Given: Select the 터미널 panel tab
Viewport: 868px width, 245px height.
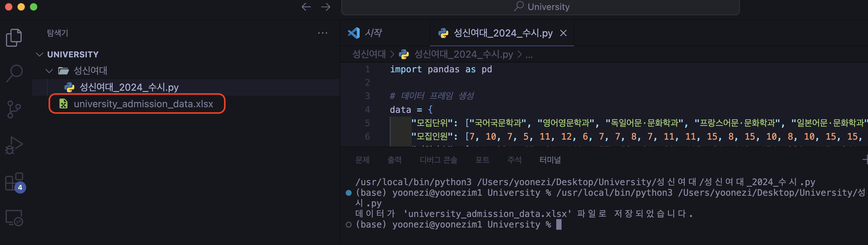Looking at the screenshot, I should pos(550,160).
